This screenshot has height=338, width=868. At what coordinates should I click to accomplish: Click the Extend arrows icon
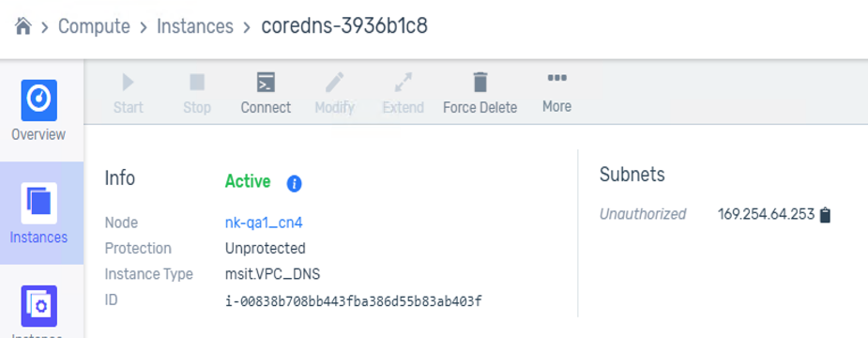tap(403, 83)
